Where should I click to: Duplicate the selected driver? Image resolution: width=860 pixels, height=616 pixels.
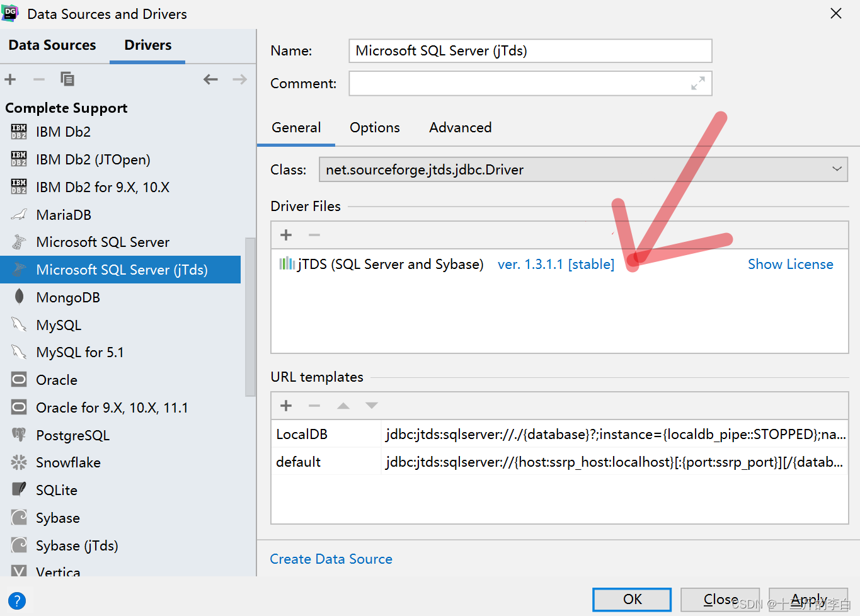pyautogui.click(x=67, y=79)
